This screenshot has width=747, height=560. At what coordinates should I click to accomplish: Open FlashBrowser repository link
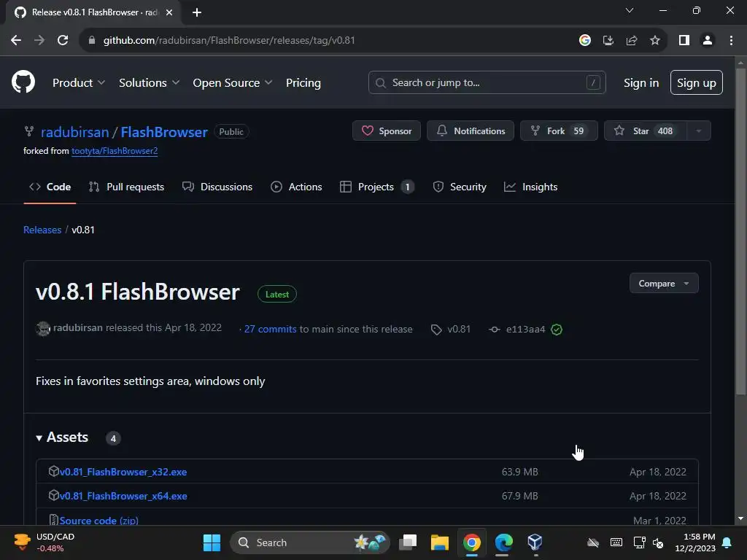click(164, 132)
